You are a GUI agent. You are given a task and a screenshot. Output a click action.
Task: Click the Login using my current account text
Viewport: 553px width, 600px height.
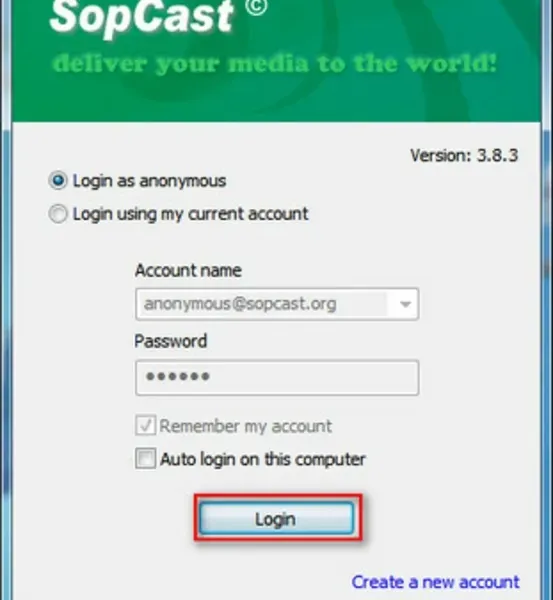point(191,214)
